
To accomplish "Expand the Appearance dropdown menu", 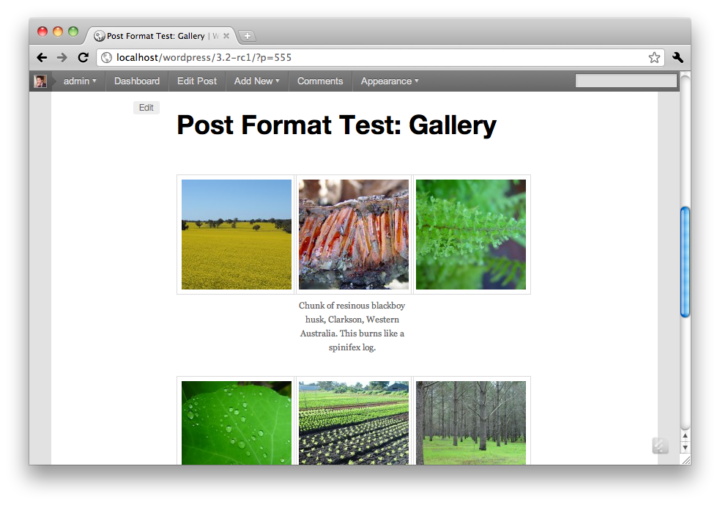I will (389, 81).
